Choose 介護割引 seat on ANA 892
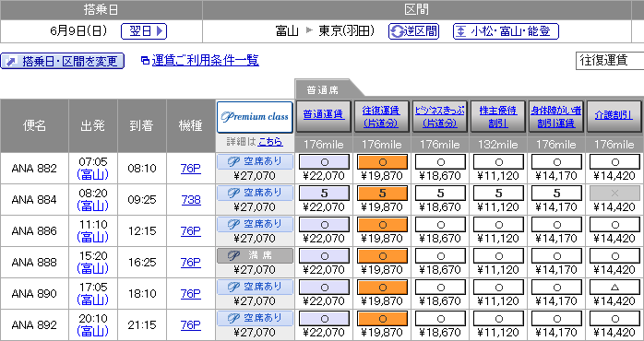 pyautogui.click(x=614, y=319)
